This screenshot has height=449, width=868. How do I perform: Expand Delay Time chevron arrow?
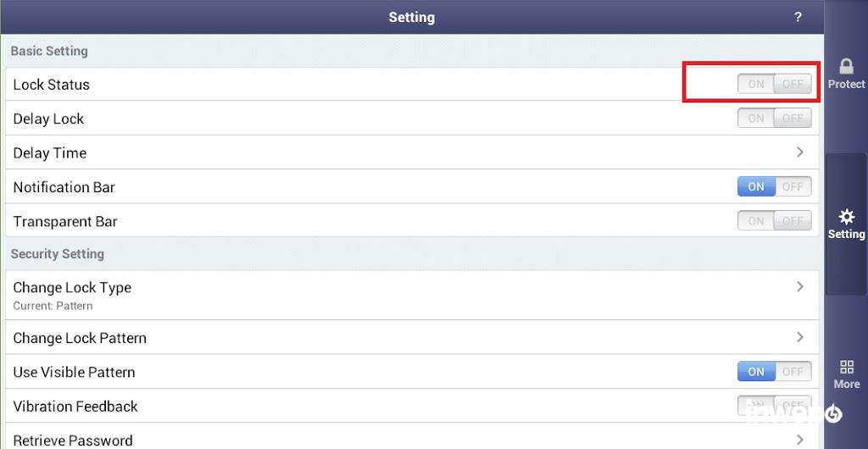[x=799, y=152]
